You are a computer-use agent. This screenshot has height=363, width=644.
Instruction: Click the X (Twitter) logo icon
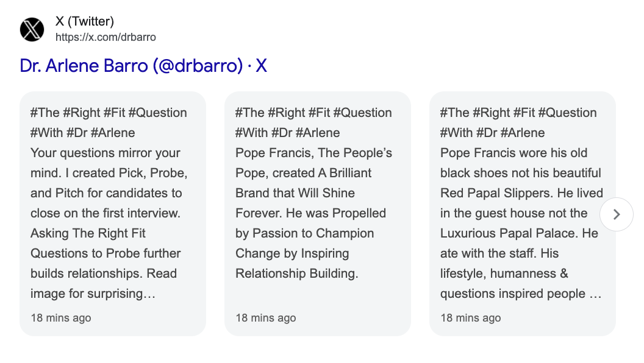(x=32, y=29)
